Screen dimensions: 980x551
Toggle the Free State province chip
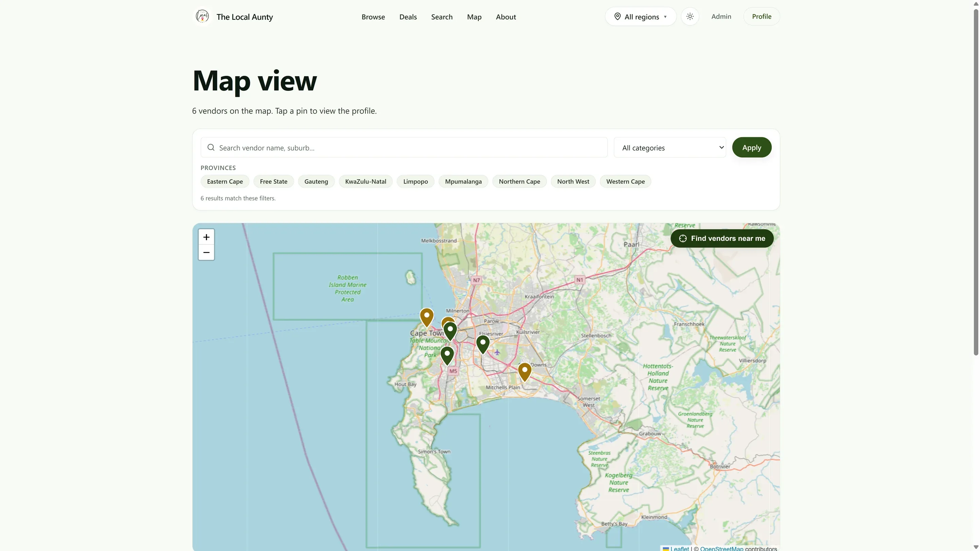(x=274, y=181)
